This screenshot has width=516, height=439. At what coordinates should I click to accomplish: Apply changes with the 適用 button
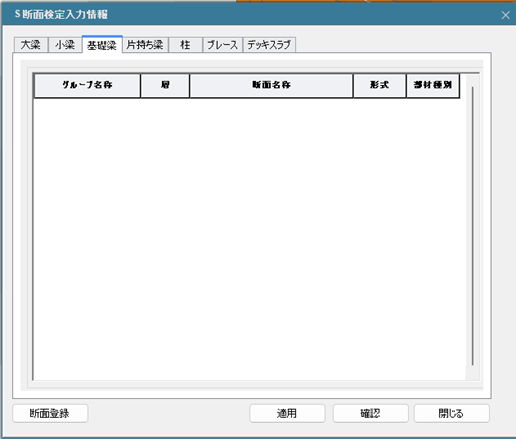coord(287,413)
